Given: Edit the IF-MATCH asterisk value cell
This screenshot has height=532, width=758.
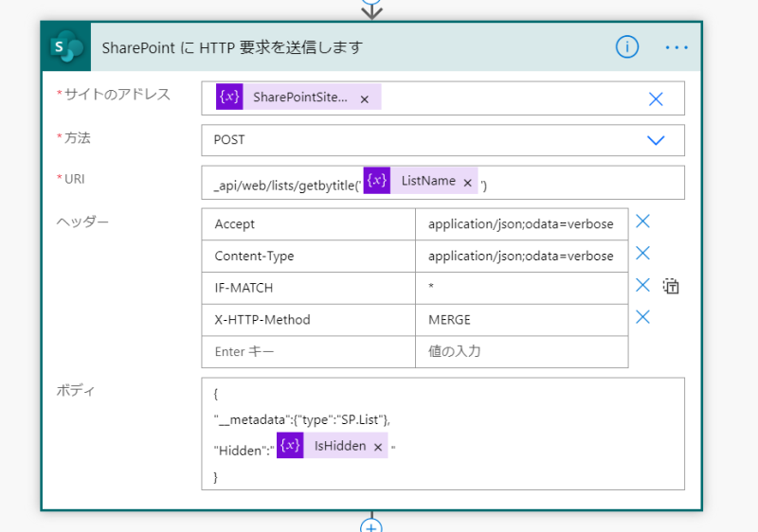Looking at the screenshot, I should click(522, 288).
